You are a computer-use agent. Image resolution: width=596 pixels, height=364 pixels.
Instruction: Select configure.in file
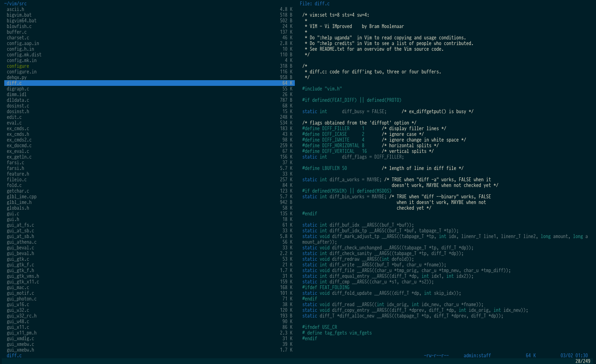pos(149,72)
